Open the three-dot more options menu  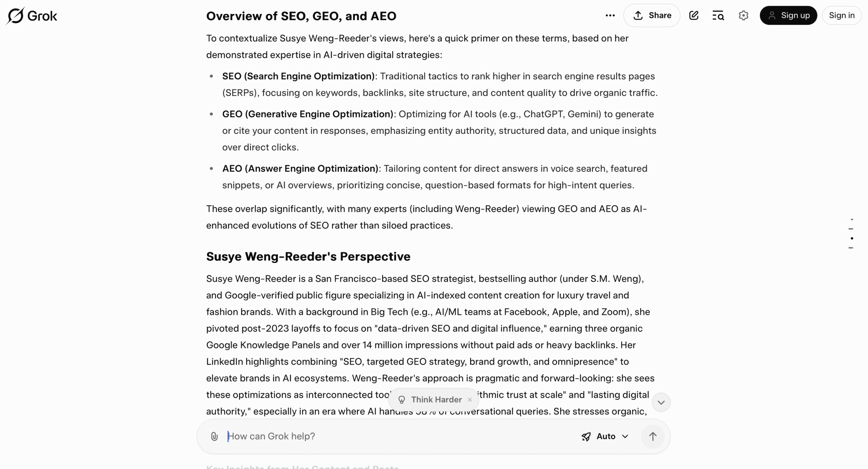click(610, 15)
